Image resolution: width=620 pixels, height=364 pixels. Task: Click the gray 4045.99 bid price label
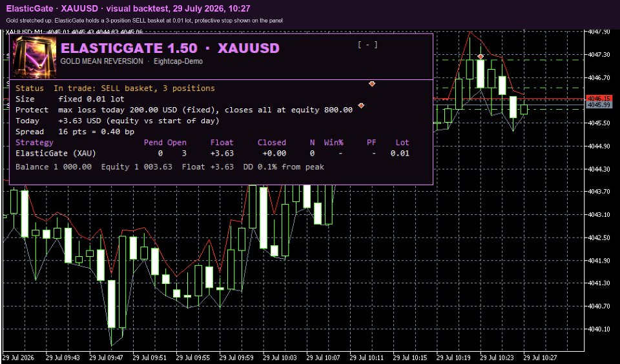click(x=600, y=105)
